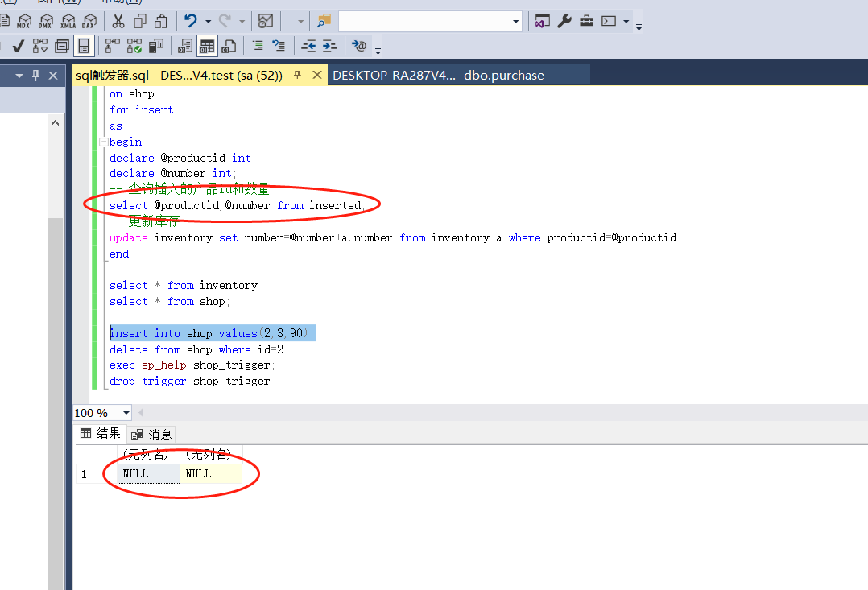Place cursor on exec sp_help line
Viewport: 868px width, 590px height.
pyautogui.click(x=192, y=365)
